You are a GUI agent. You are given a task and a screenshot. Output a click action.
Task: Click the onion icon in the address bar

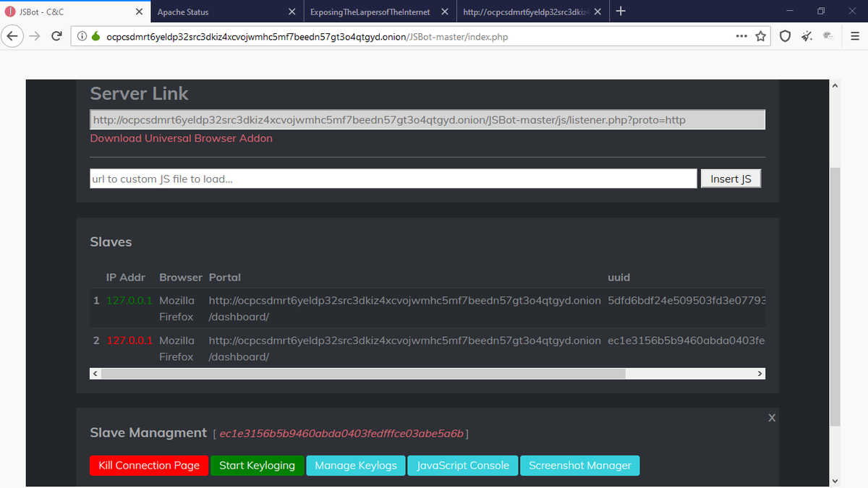click(96, 36)
